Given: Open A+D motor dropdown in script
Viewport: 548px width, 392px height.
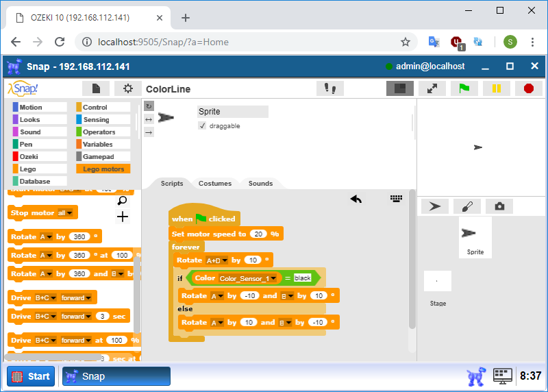Looking at the screenshot, I should point(217,260).
